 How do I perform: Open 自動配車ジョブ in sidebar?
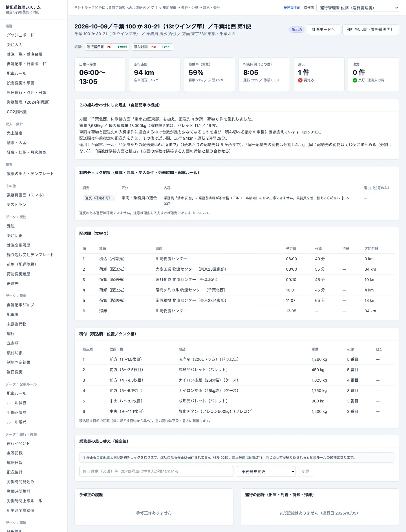click(21, 305)
